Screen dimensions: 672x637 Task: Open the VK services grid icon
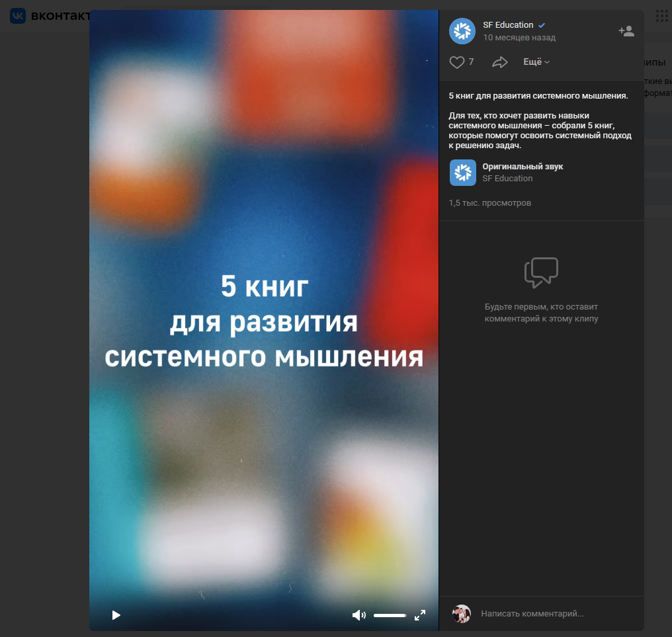[661, 16]
